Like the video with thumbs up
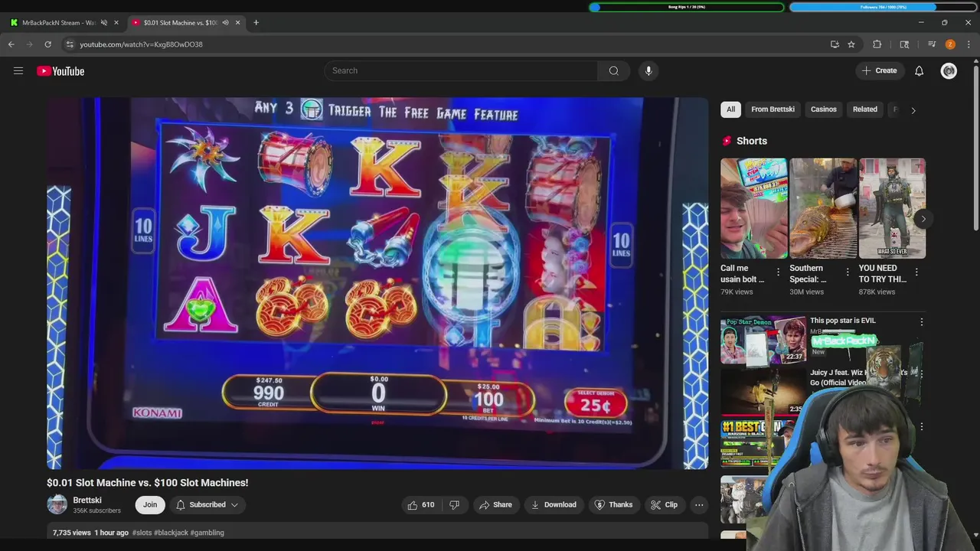The image size is (980, 551). click(x=420, y=504)
